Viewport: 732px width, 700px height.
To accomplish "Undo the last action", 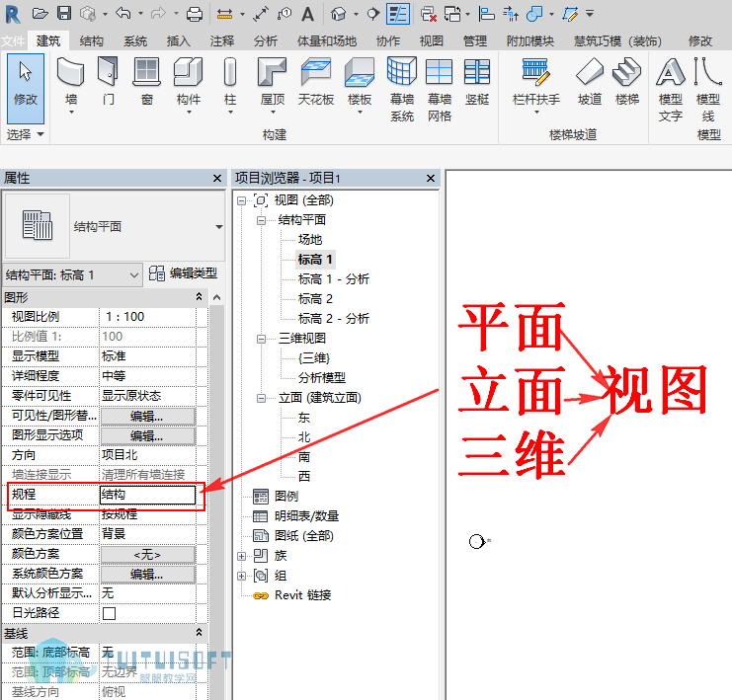I will coord(123,13).
